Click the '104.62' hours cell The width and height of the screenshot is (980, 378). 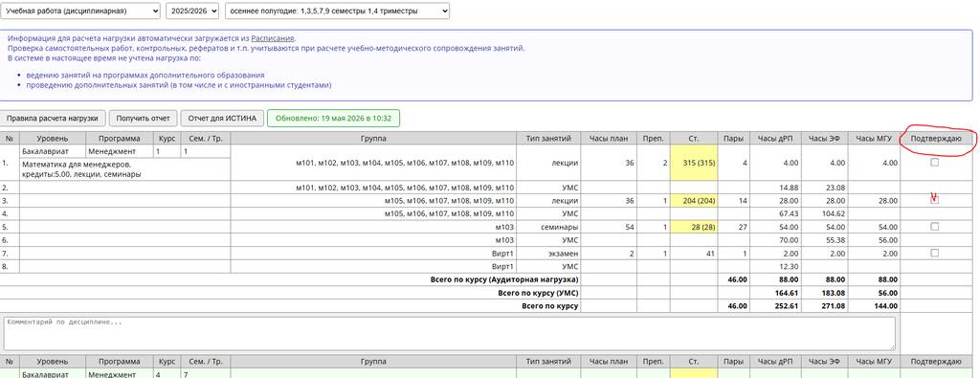coord(824,213)
